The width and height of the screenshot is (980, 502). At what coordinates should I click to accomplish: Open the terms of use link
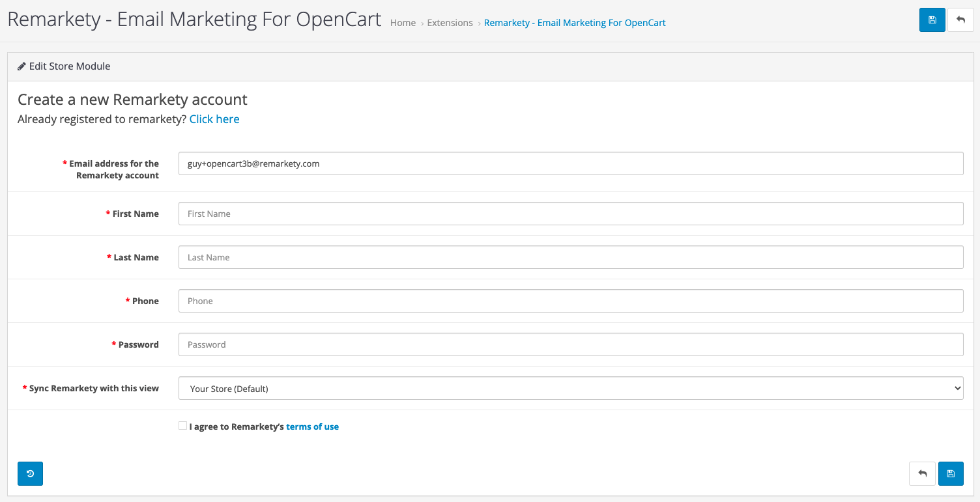click(312, 427)
